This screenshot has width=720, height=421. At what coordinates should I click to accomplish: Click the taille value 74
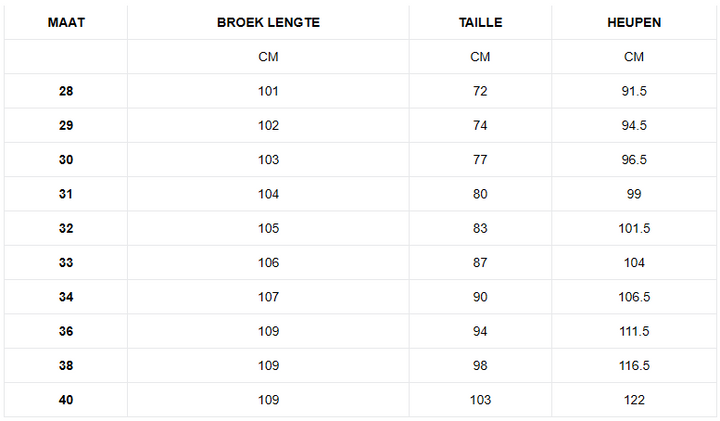[x=480, y=126]
